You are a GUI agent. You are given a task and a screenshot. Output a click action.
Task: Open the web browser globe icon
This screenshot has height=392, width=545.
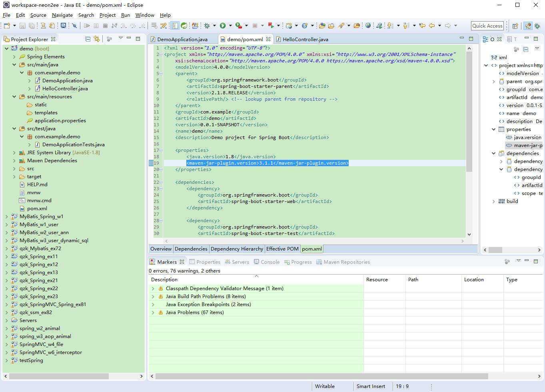click(368, 26)
